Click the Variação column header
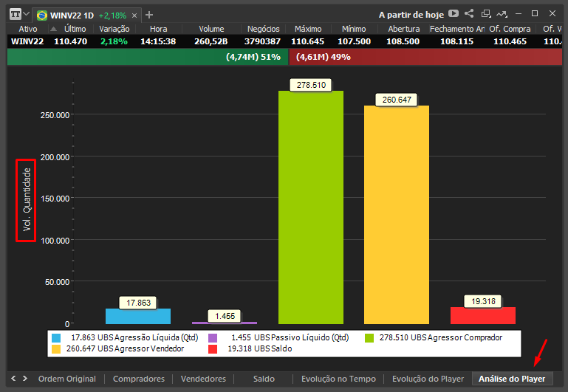The width and height of the screenshot is (568, 392). 114,29
